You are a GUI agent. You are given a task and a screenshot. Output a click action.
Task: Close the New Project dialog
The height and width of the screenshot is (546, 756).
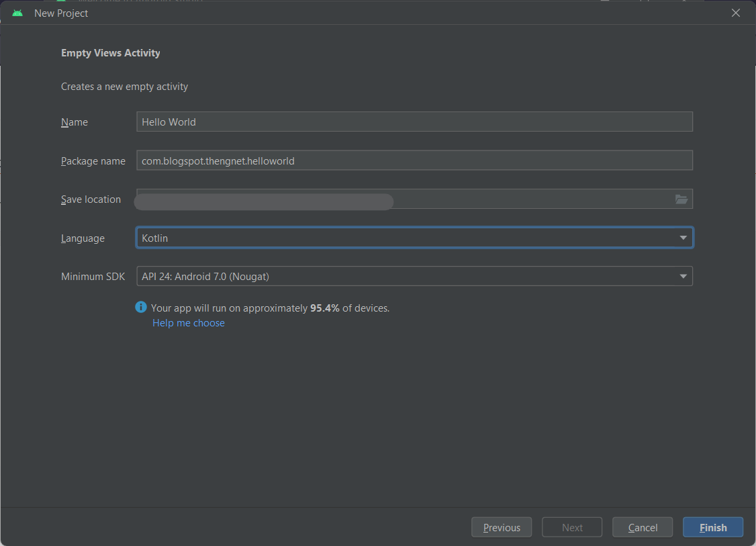point(735,13)
